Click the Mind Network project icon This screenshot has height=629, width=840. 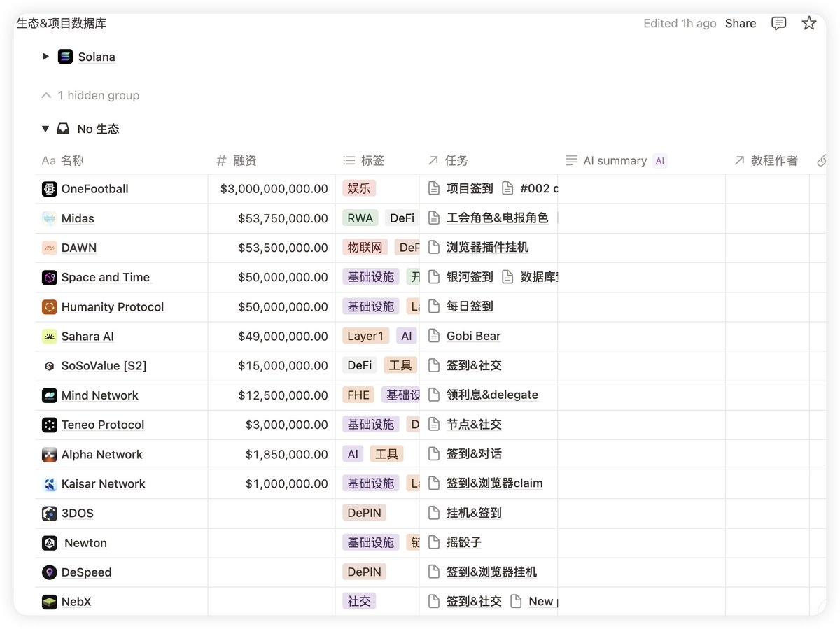click(x=49, y=395)
